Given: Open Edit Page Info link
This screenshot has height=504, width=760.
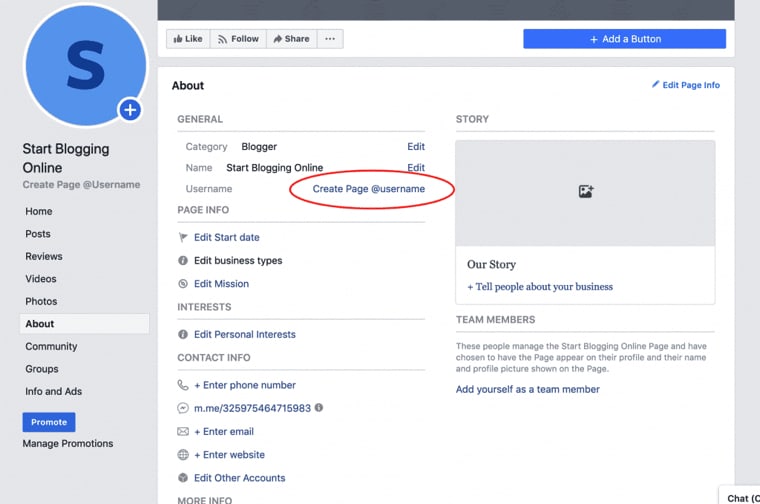Looking at the screenshot, I should pyautogui.click(x=691, y=85).
